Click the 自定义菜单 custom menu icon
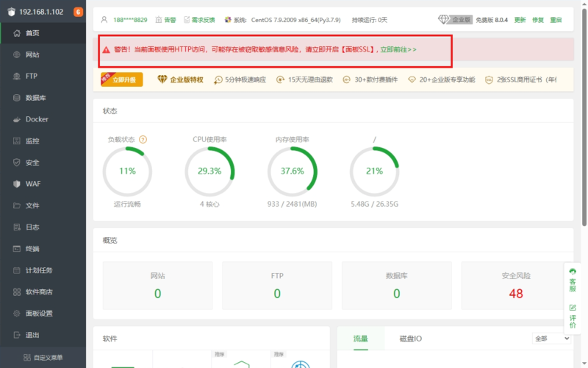The height and width of the screenshot is (368, 588). [27, 358]
